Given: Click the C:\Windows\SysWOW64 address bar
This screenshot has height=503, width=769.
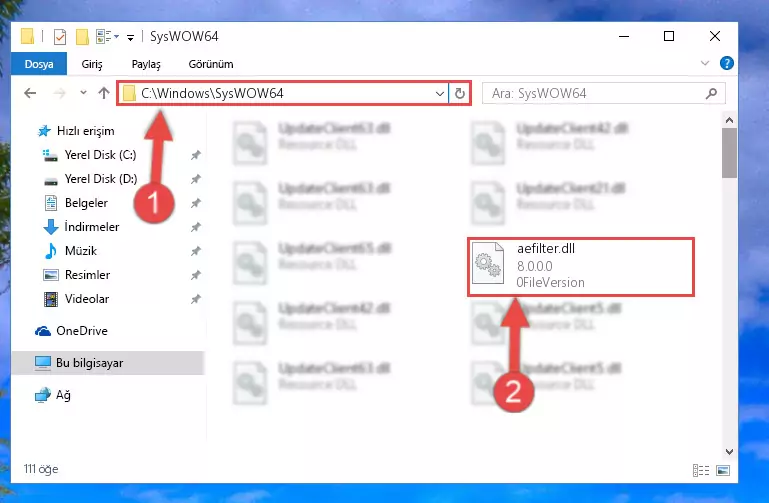Looking at the screenshot, I should pyautogui.click(x=283, y=93).
